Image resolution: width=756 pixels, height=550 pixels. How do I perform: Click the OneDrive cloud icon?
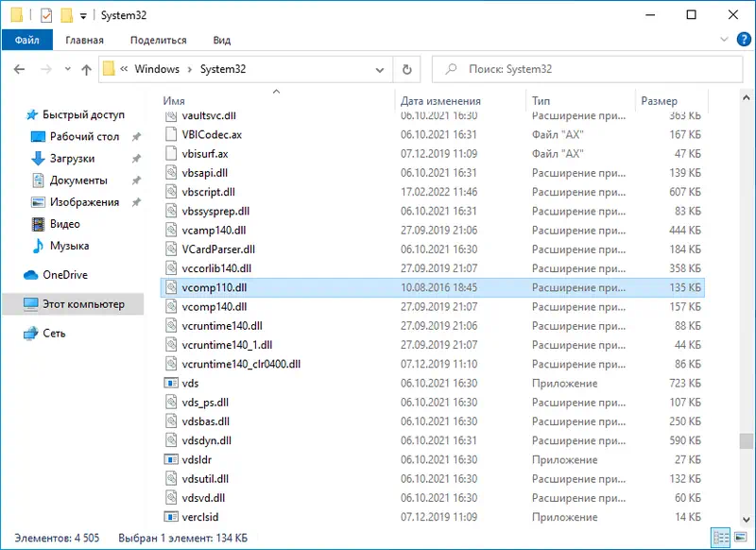tap(31, 275)
